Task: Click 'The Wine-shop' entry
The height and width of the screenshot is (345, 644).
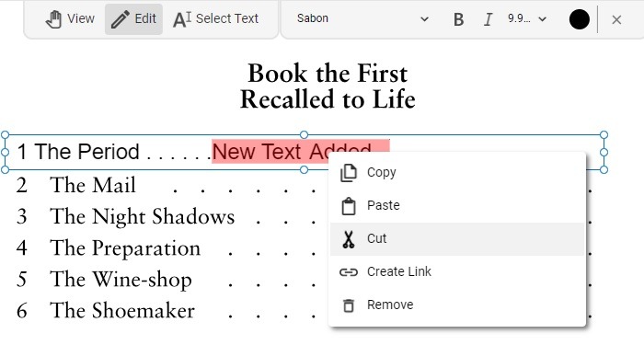Action: click(x=121, y=280)
